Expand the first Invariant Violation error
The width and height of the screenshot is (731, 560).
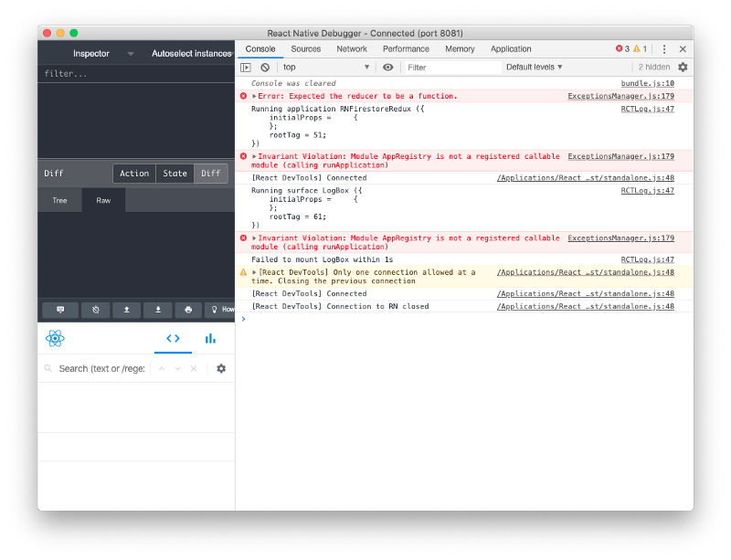click(254, 155)
